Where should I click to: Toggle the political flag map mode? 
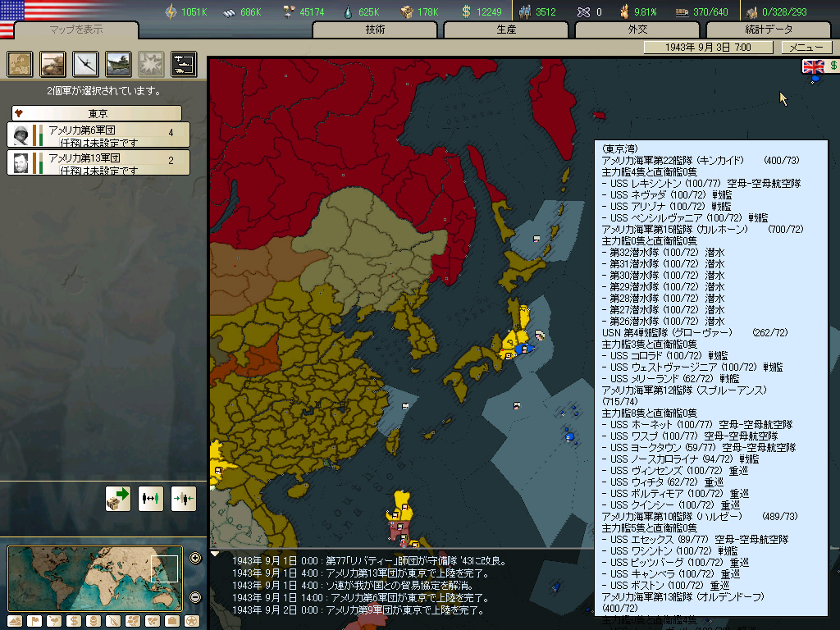34,621
